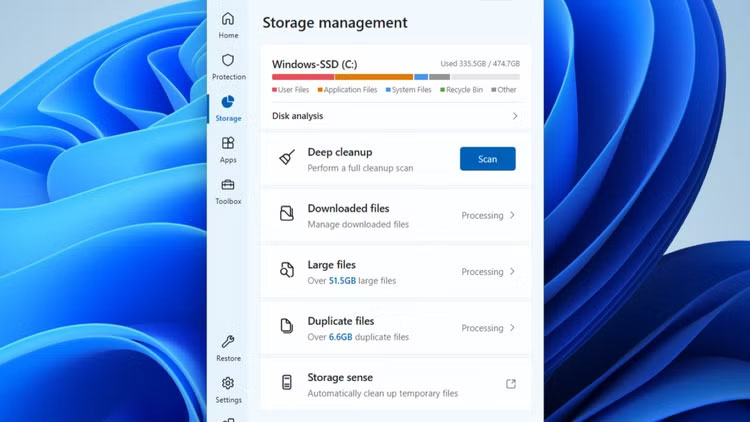Select the Toolbox label in sidebar
Screen dimensions: 750x422
point(228,201)
